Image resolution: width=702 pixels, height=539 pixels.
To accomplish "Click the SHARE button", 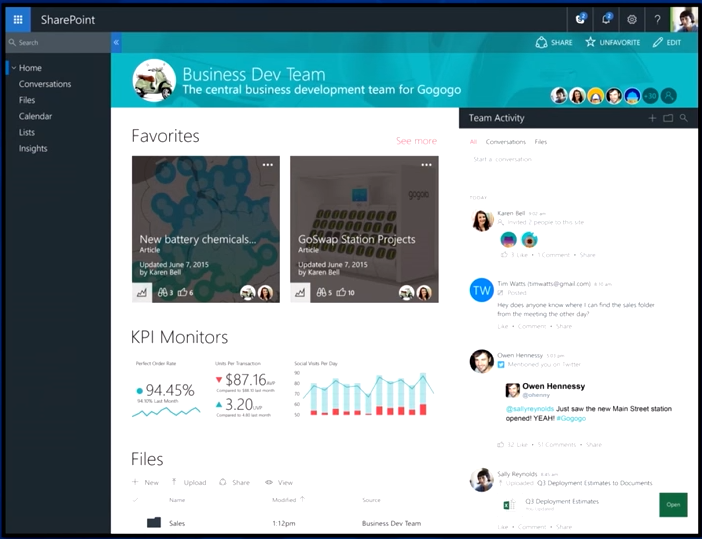I will coord(554,43).
